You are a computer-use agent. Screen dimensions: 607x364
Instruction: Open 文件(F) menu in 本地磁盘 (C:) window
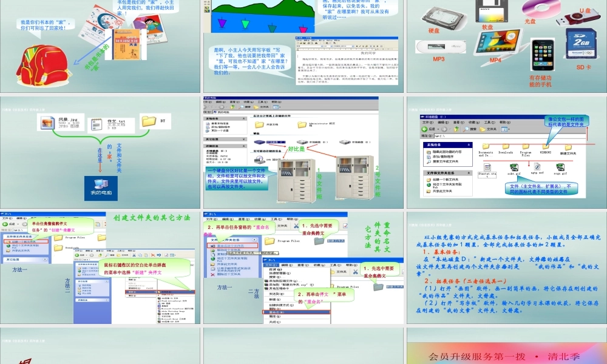[x=427, y=122]
